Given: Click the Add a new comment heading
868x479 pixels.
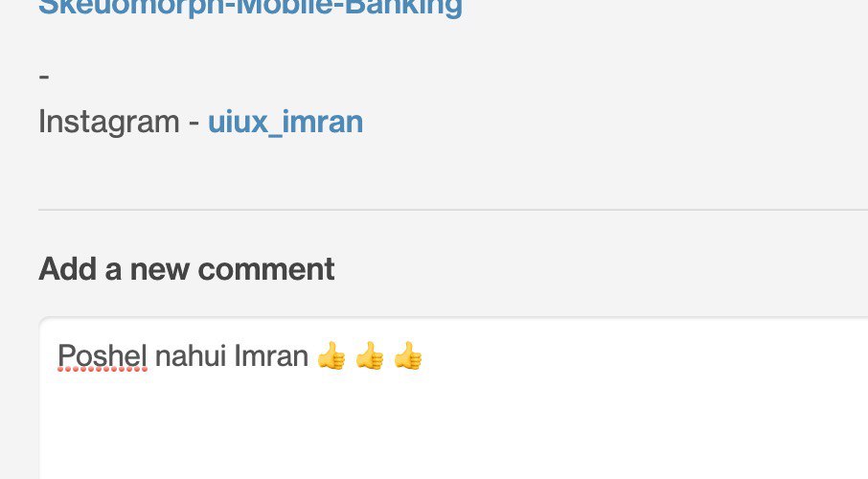Looking at the screenshot, I should click(187, 269).
